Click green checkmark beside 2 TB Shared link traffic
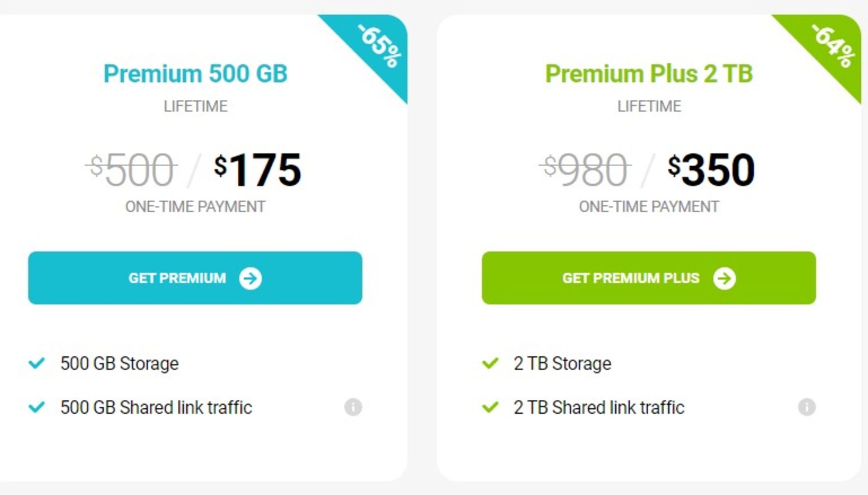The image size is (868, 495). click(x=490, y=407)
